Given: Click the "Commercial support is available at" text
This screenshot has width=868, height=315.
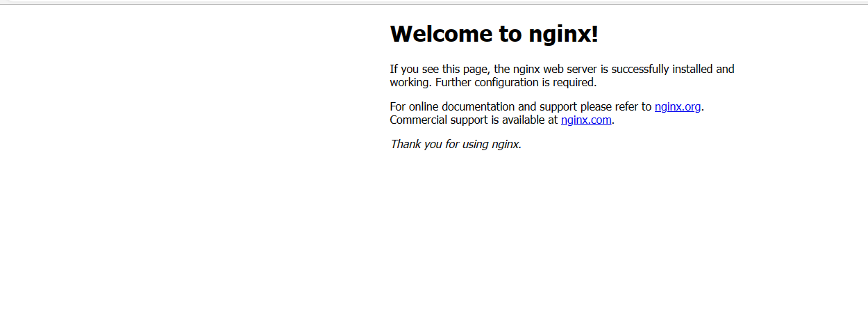Looking at the screenshot, I should 474,120.
